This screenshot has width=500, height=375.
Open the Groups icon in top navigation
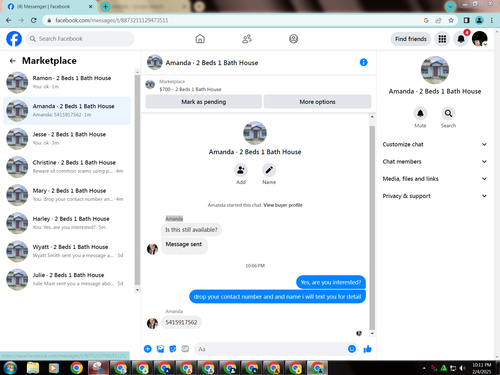coord(293,39)
